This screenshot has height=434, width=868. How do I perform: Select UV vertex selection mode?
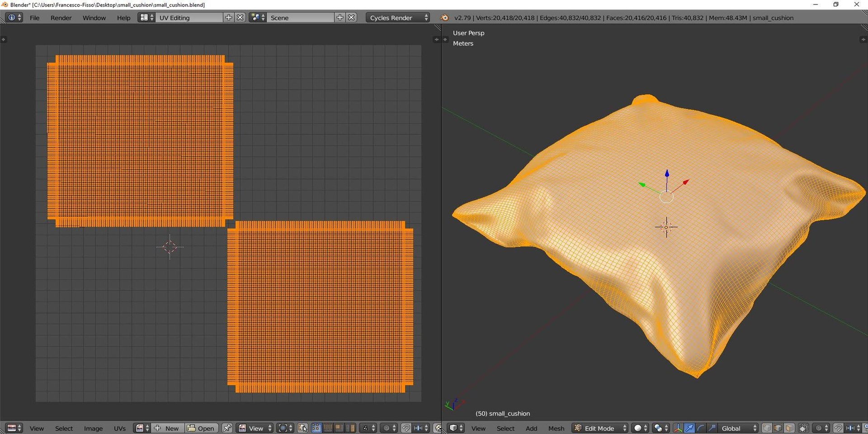click(x=316, y=428)
